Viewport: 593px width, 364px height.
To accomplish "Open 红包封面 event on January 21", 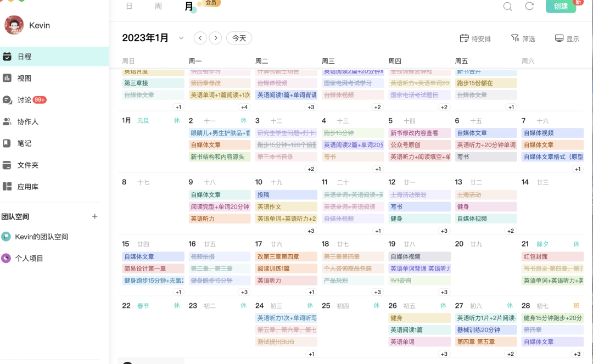I will (552, 256).
